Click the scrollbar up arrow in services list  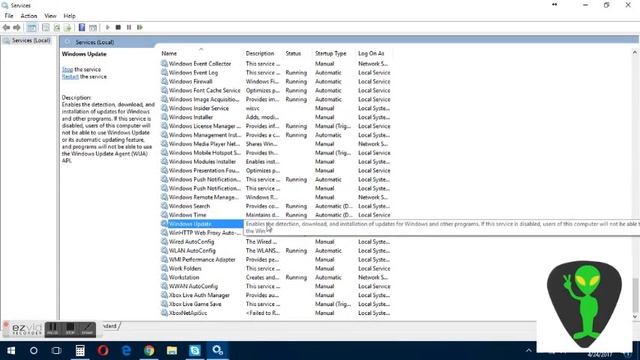click(x=635, y=53)
